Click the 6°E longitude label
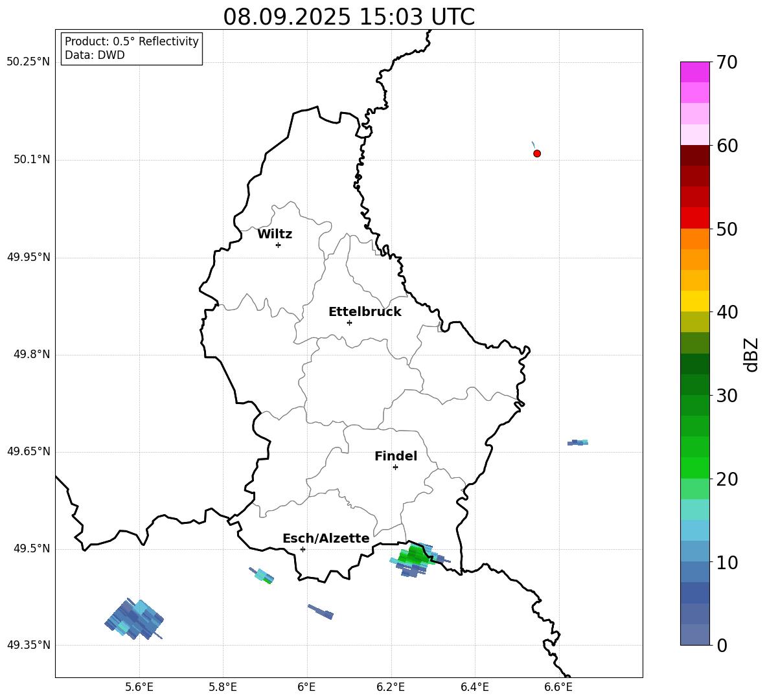Viewport: 767px width, 700px height. tap(306, 687)
